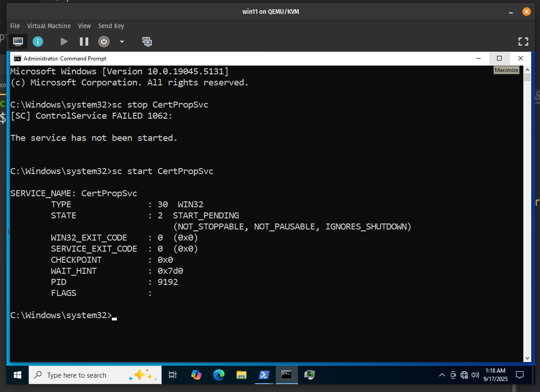Show hidden system tray icons

pos(442,375)
